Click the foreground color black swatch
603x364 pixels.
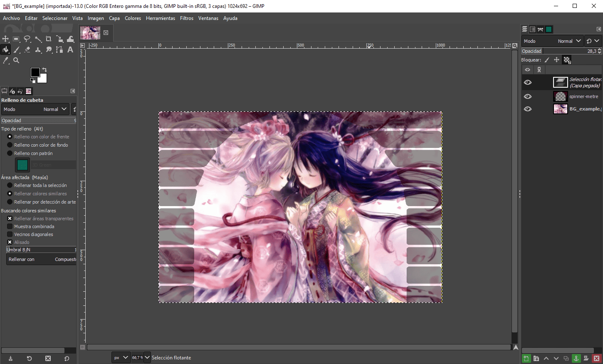pos(35,72)
